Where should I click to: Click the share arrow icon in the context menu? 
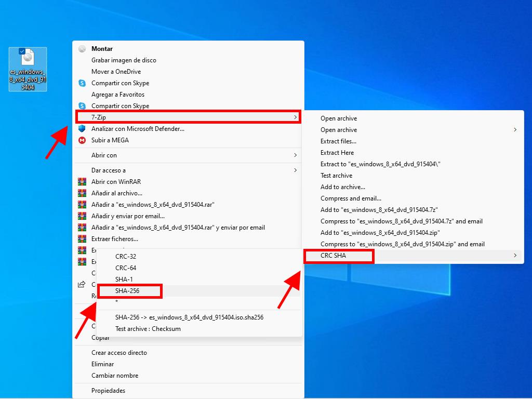click(82, 284)
